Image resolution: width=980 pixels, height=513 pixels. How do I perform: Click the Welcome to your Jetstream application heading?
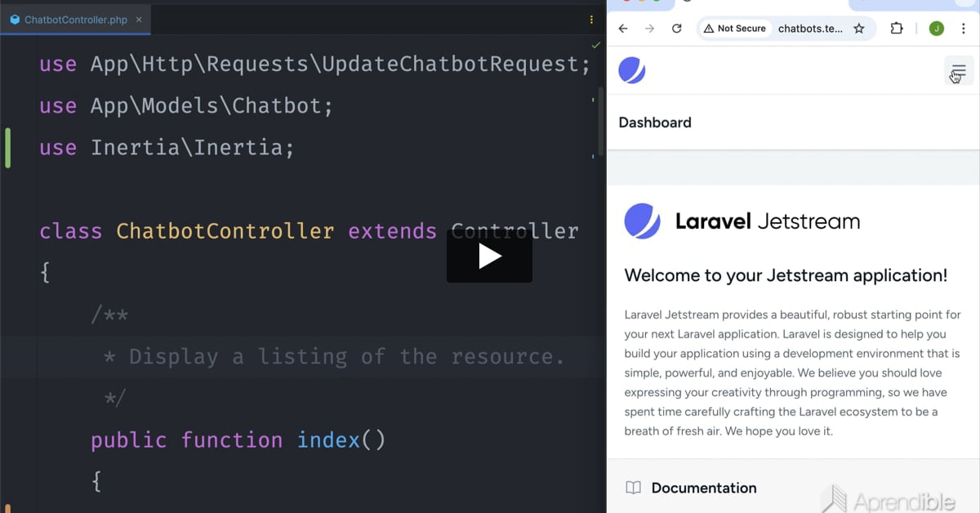click(x=786, y=275)
